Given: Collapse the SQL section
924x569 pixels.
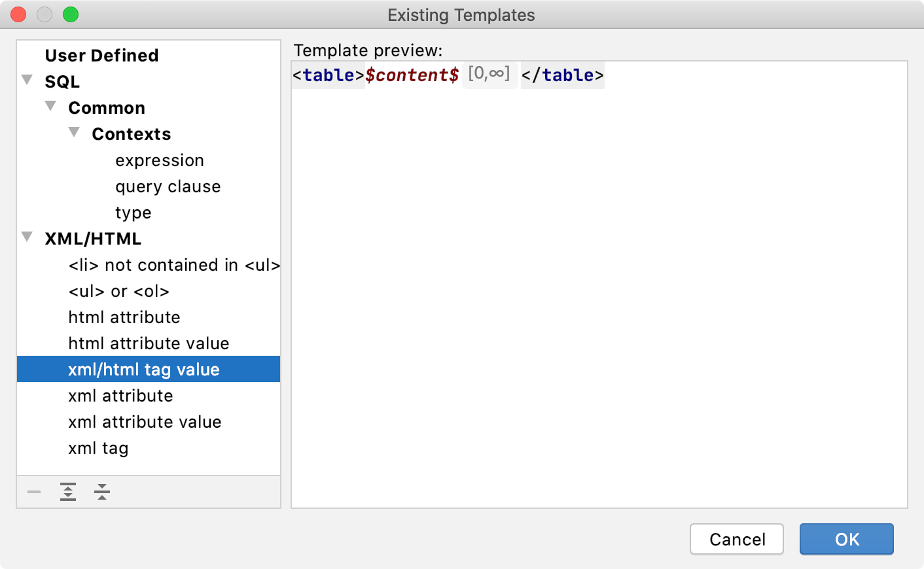Looking at the screenshot, I should (x=27, y=79).
